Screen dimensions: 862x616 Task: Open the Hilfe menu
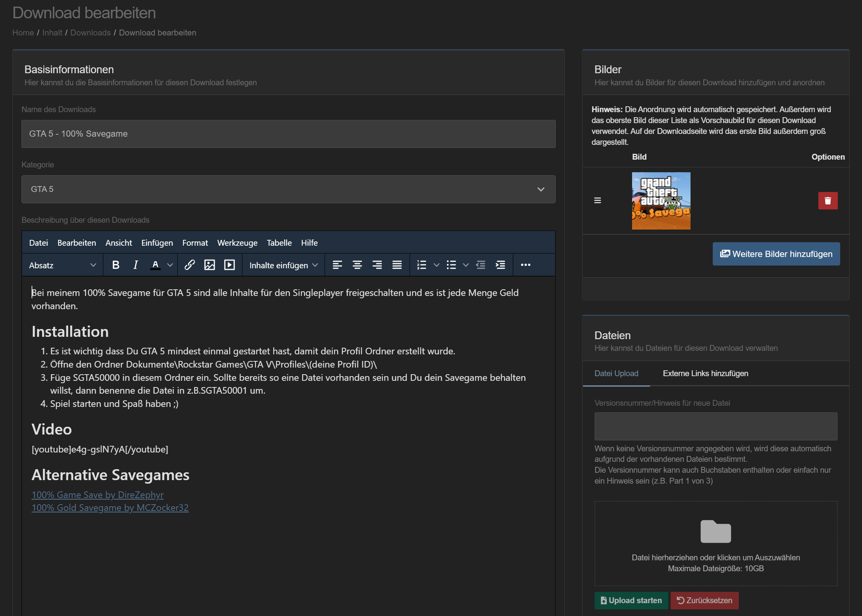(x=309, y=243)
